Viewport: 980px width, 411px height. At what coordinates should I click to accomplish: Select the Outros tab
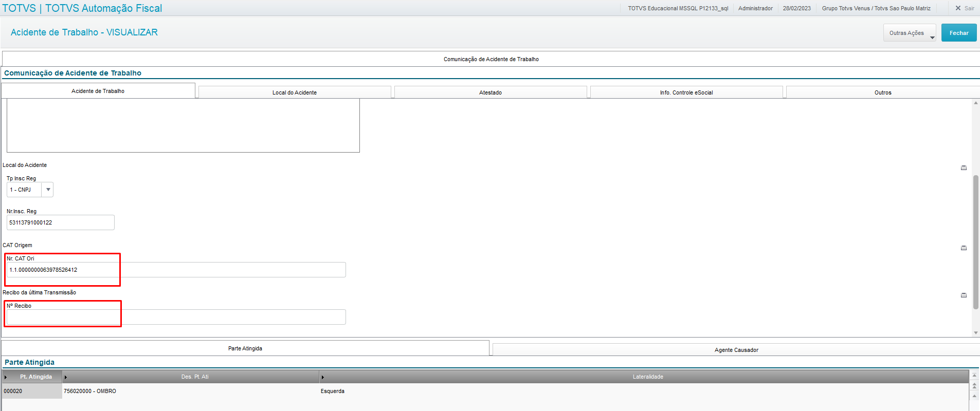(883, 92)
